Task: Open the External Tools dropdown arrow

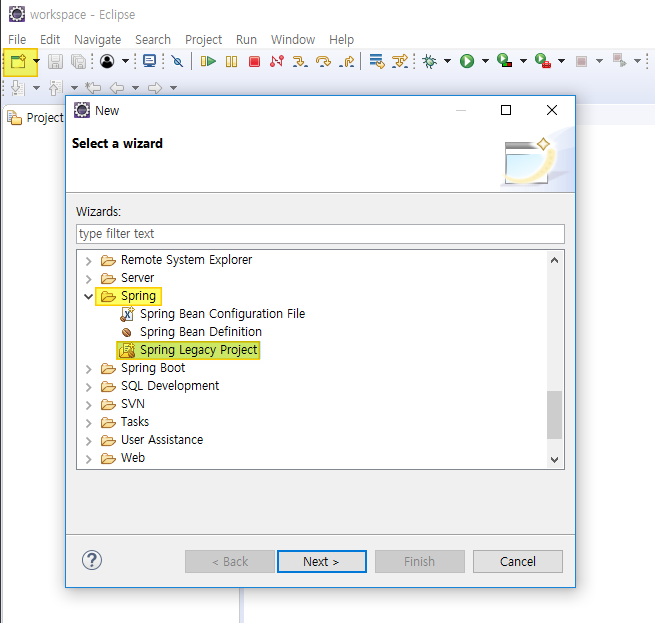Action: [x=561, y=61]
